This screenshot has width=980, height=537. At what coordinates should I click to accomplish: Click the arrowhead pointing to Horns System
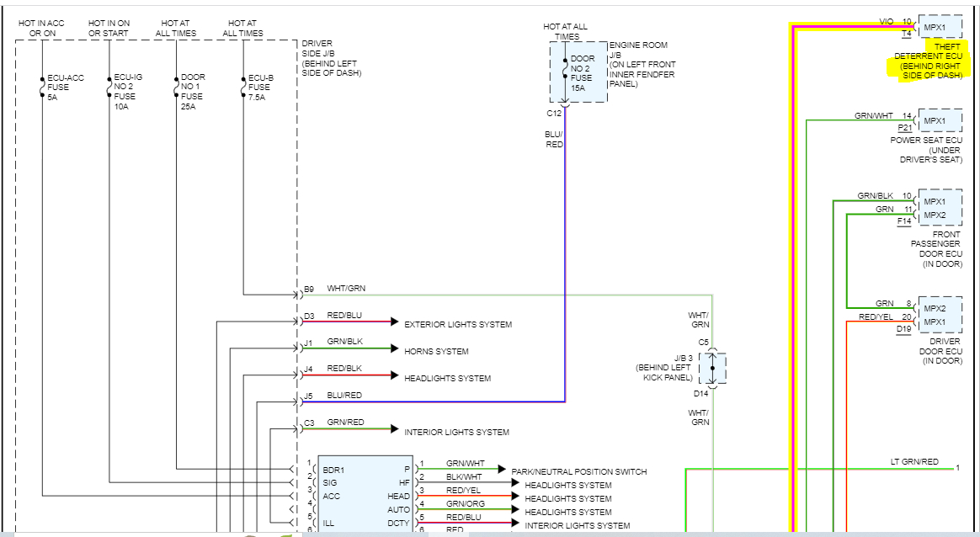[394, 348]
